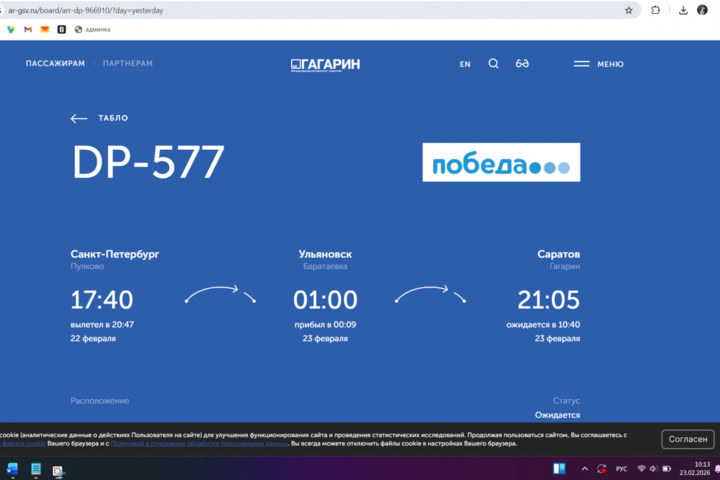Click the address bar URL
Viewport: 720px width, 480px height.
(x=300, y=10)
